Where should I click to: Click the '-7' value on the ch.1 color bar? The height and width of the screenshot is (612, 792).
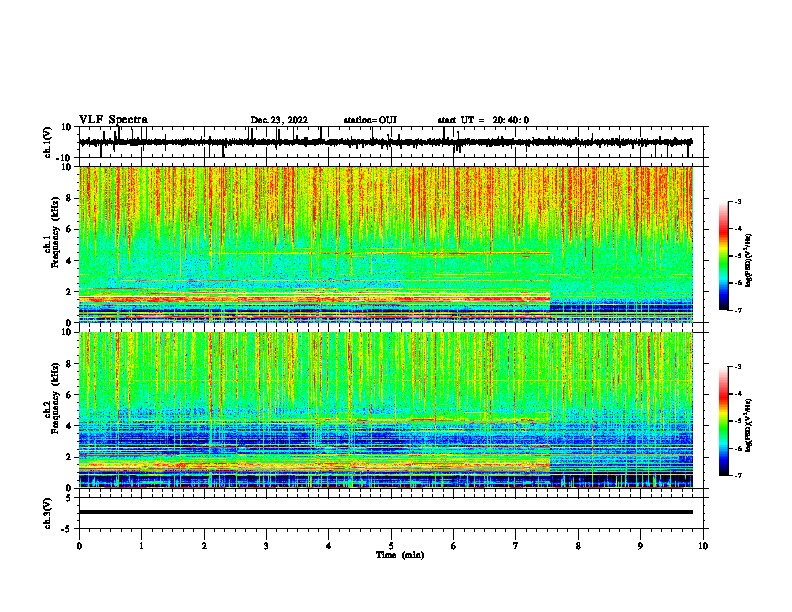(738, 310)
